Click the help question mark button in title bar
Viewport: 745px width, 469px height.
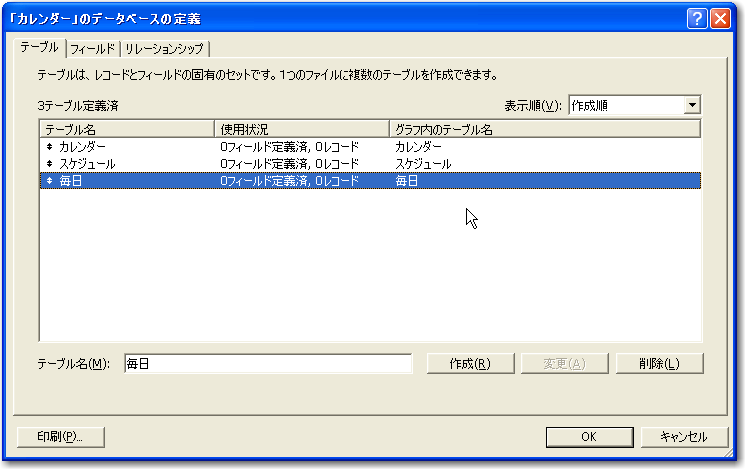[698, 18]
